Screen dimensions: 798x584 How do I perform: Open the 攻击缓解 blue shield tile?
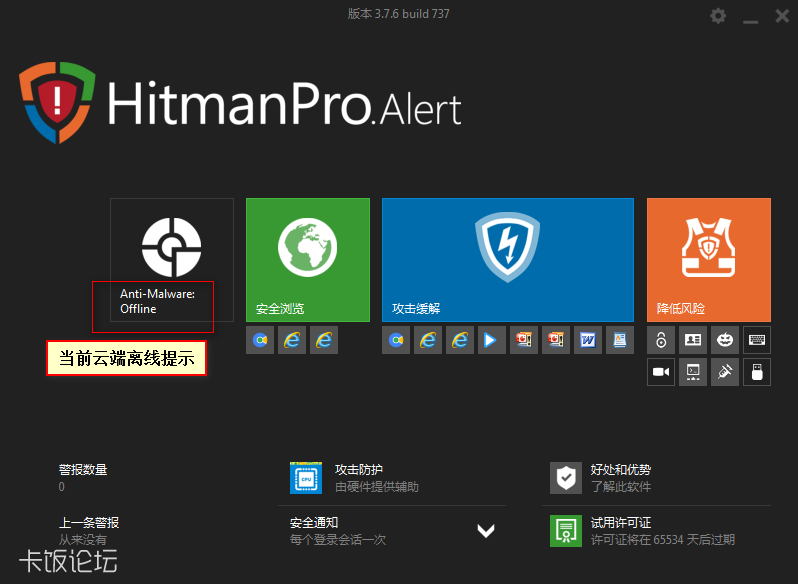tap(507, 258)
